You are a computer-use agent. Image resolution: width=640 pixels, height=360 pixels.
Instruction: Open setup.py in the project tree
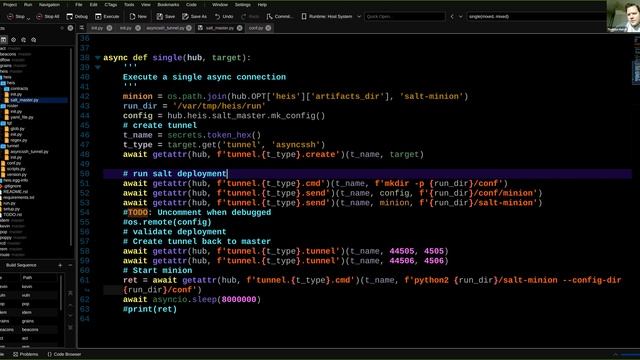[x=10, y=209]
